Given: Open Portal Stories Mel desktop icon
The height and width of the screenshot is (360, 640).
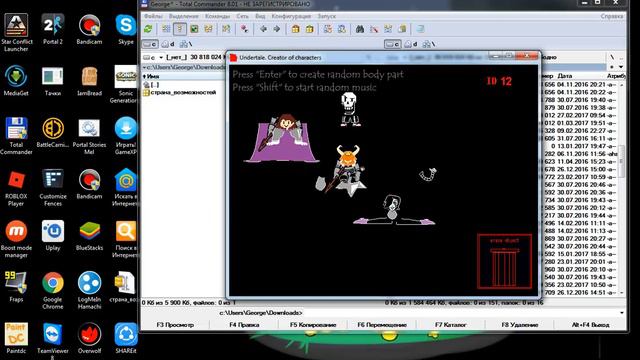Looking at the screenshot, I should tap(89, 136).
